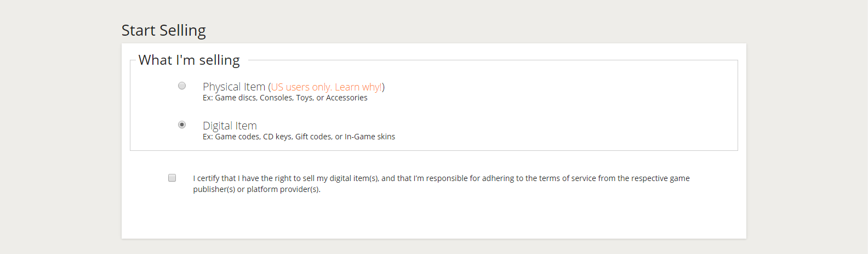868x254 pixels.
Task: Click 'Gift codes' in the digital examples
Action: (313, 137)
